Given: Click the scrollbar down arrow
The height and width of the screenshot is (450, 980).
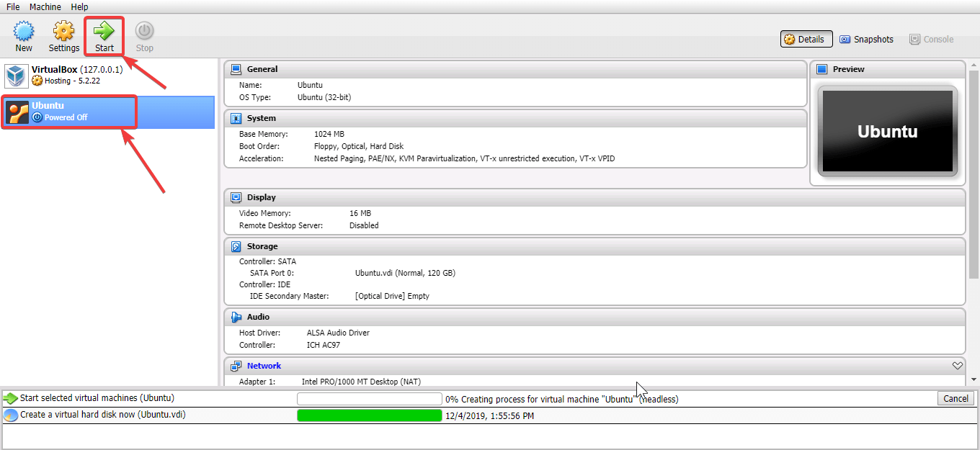Looking at the screenshot, I should 974,379.
